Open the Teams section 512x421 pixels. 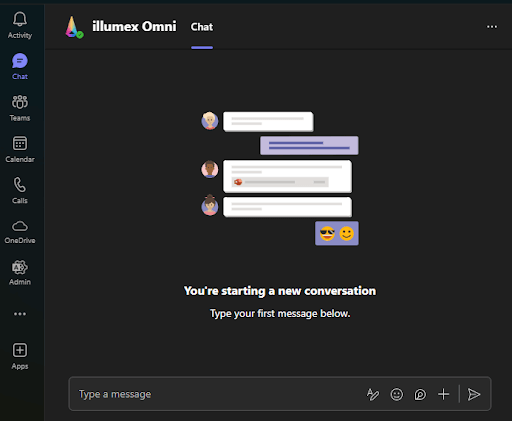point(20,102)
